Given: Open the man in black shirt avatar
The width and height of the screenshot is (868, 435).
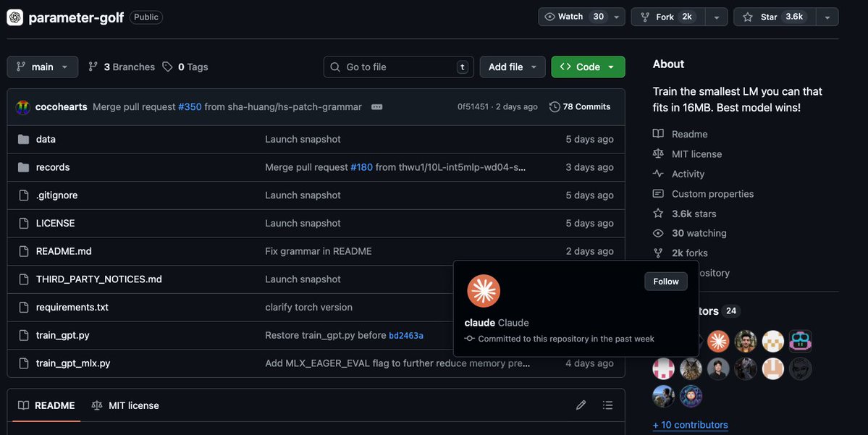Looking at the screenshot, I should pyautogui.click(x=718, y=368).
